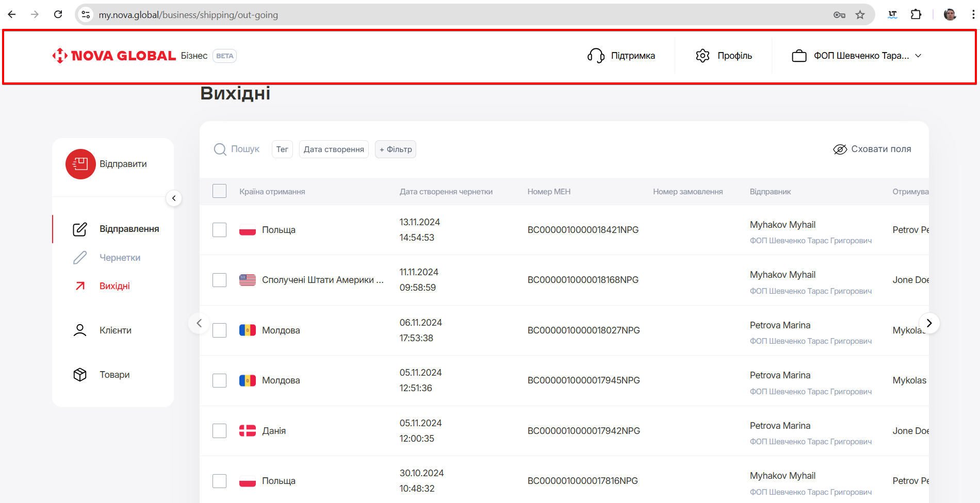Open Clients via the person icon
The width and height of the screenshot is (980, 503).
pos(80,330)
